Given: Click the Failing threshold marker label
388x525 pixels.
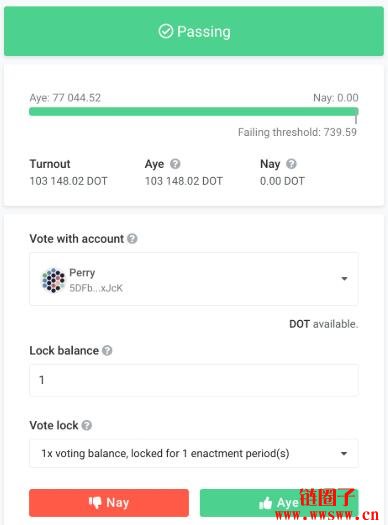Looking at the screenshot, I should (x=297, y=132).
